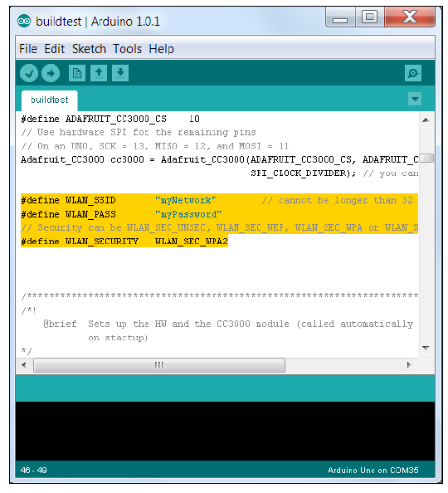The image size is (448, 493).
Task: Save the sketch using the down-arrow icon
Action: (x=120, y=73)
